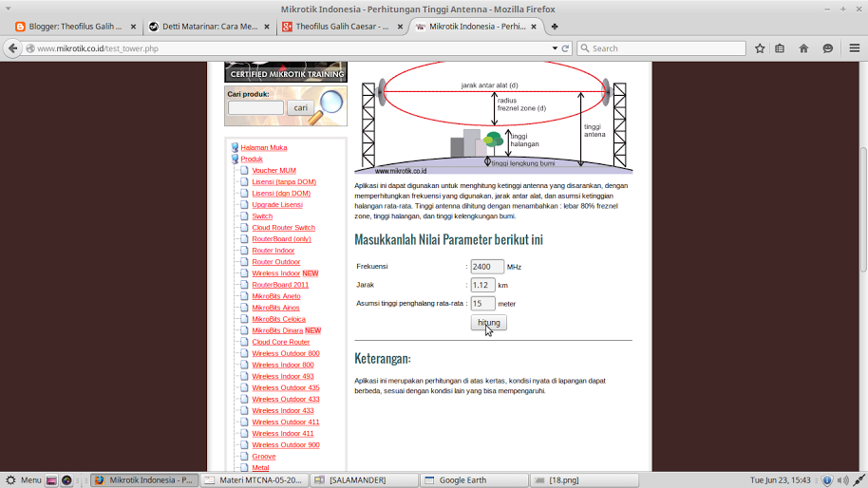This screenshot has width=868, height=488.
Task: Open the Wireless Outdoor 900 link
Action: coord(286,445)
